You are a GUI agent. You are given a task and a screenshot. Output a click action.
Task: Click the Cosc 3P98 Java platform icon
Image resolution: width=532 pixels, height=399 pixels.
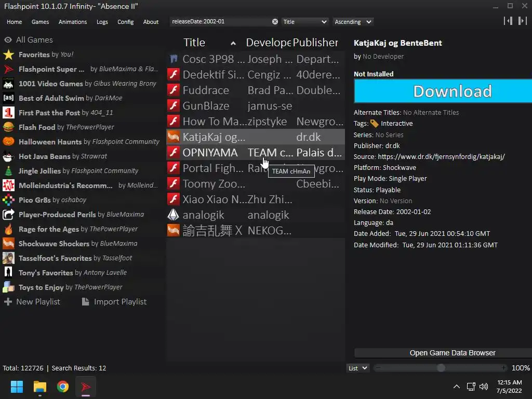tap(174, 59)
